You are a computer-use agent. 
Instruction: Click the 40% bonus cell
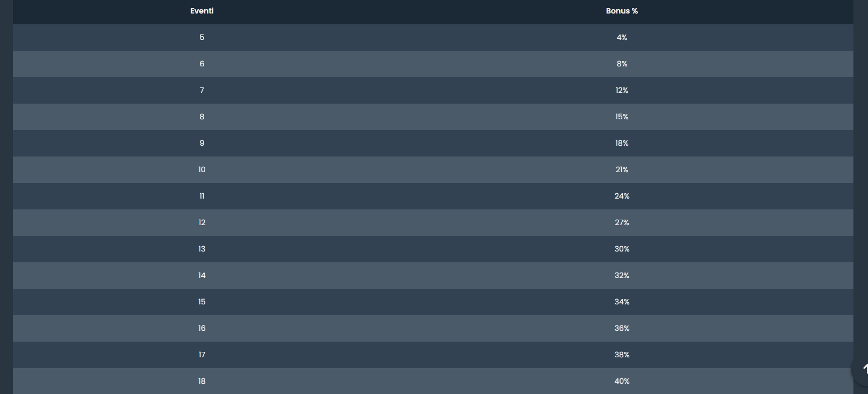pos(622,381)
